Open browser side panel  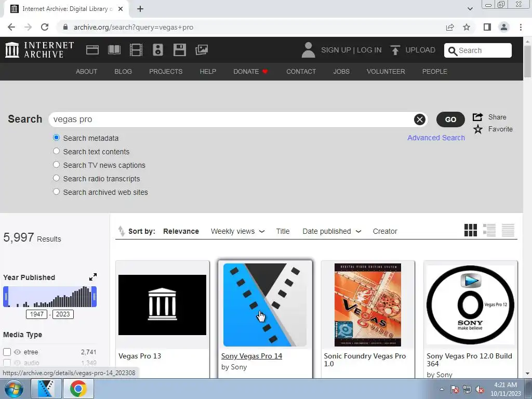tap(487, 27)
